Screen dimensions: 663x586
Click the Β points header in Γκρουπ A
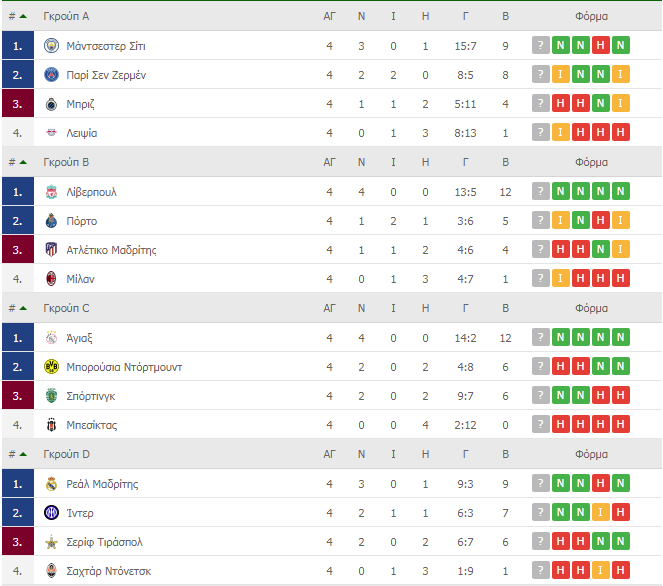pos(505,17)
